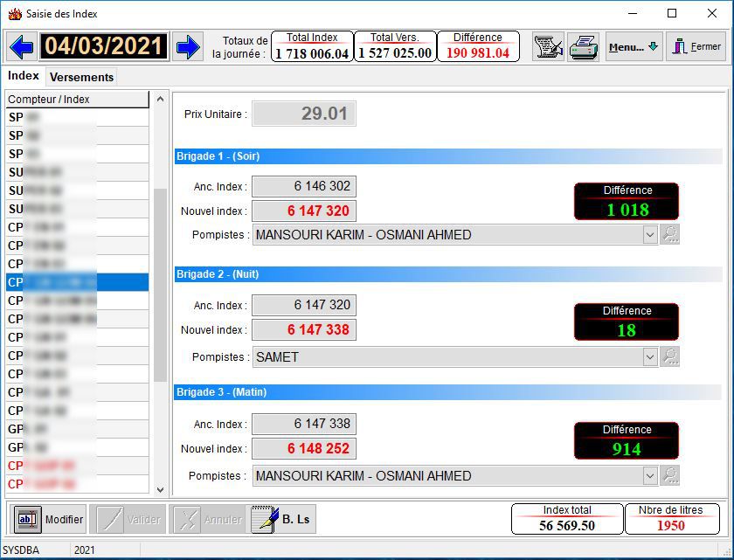This screenshot has height=560, width=734.
Task: Click SYSDBA in the status bar
Action: coord(21,550)
